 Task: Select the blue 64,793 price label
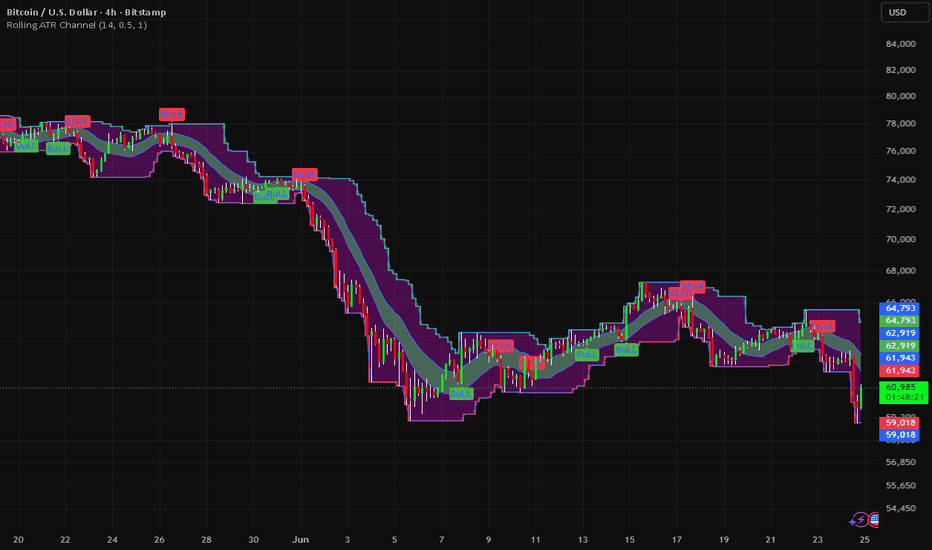899,308
